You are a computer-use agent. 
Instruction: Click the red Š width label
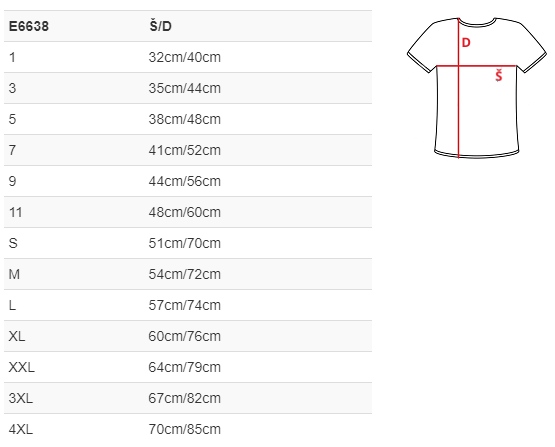coord(499,76)
